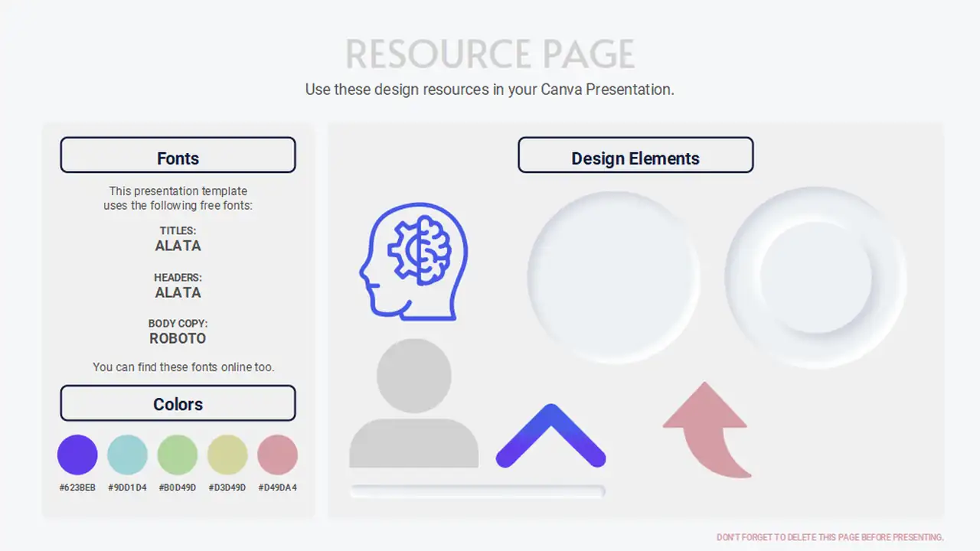Select the #623BEB hex code label
The width and height of the screenshot is (980, 551).
(x=77, y=487)
